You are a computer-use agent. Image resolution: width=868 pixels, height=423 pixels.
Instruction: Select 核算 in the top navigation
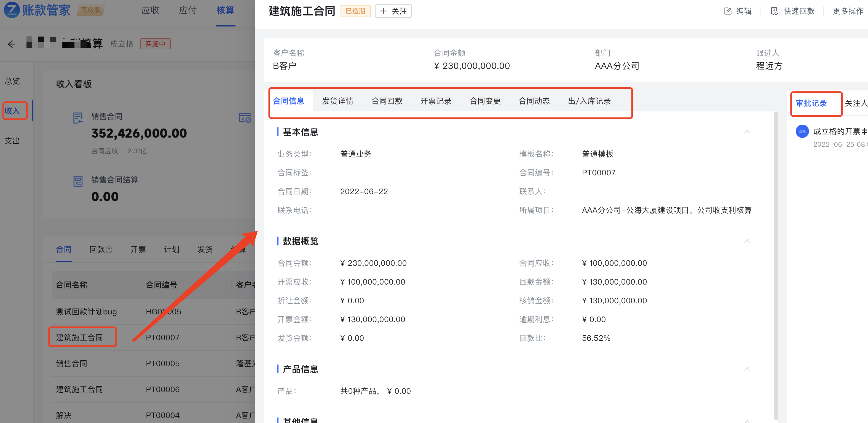pos(226,10)
